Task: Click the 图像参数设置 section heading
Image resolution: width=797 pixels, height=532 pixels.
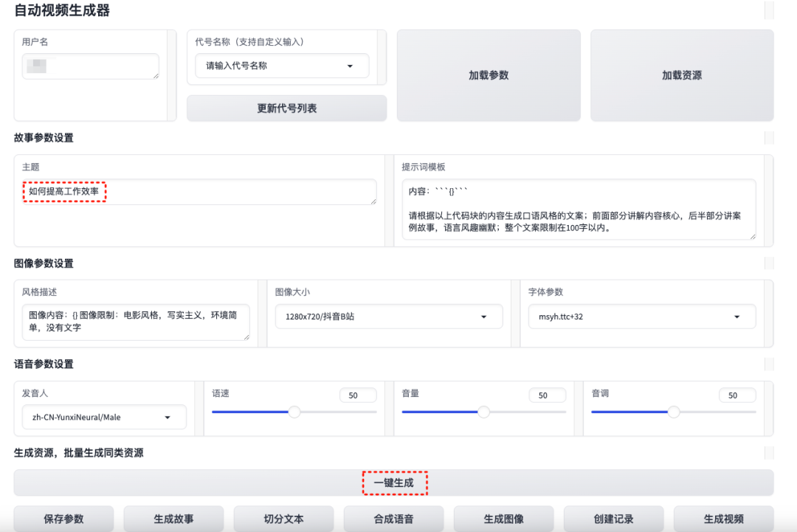Action: [x=44, y=263]
